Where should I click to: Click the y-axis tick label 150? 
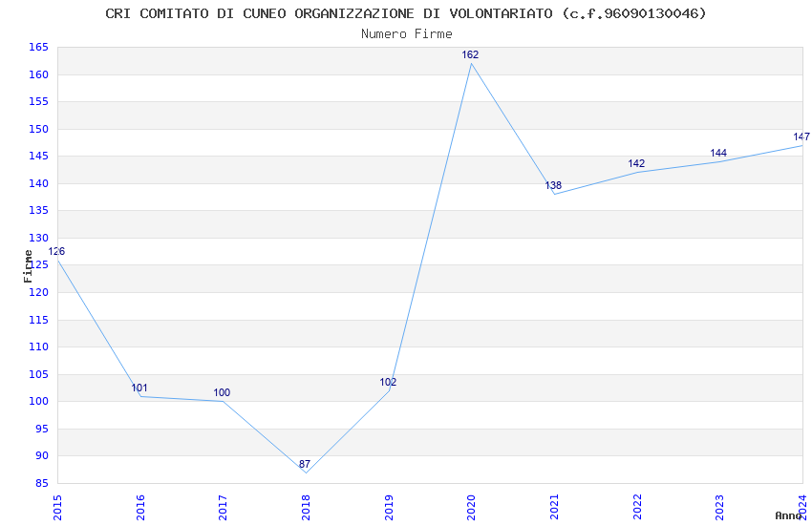[38, 129]
